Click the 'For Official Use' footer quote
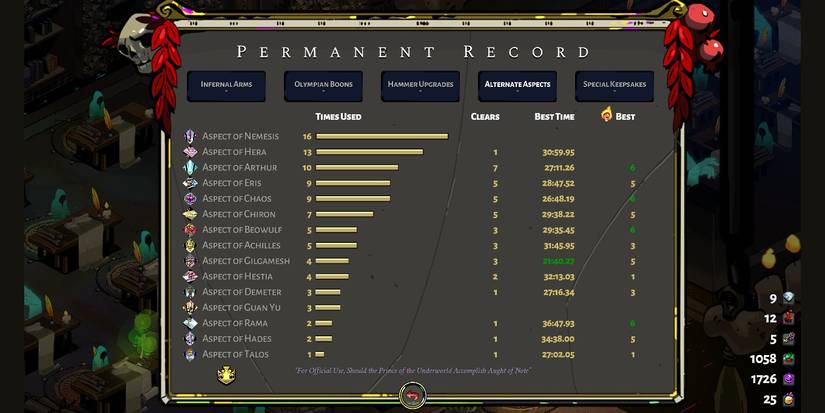This screenshot has width=825, height=413. pos(413,371)
